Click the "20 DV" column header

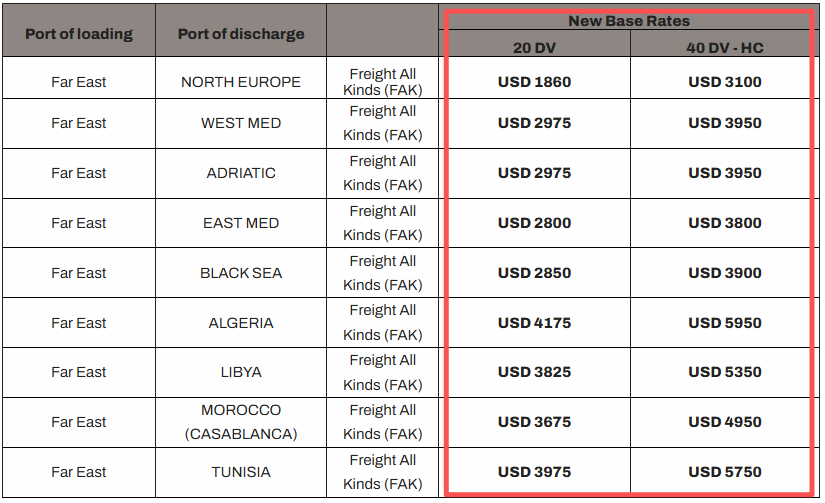coord(534,46)
